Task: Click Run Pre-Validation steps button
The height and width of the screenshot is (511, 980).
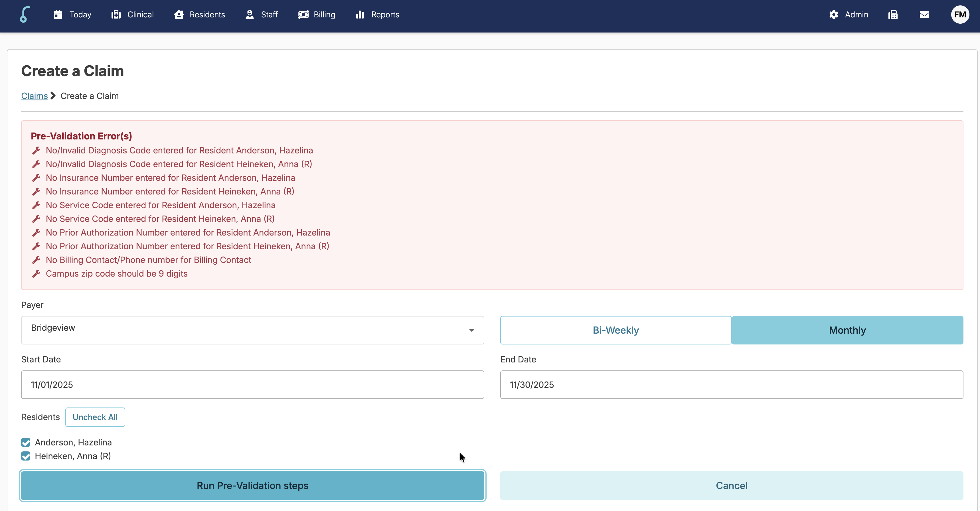Action: [x=252, y=486]
